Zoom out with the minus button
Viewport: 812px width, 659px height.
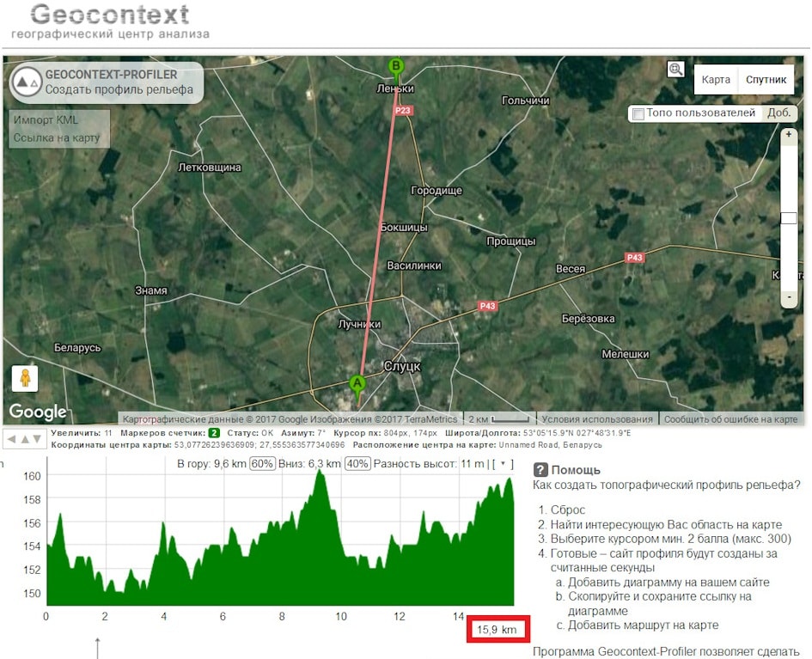point(789,297)
